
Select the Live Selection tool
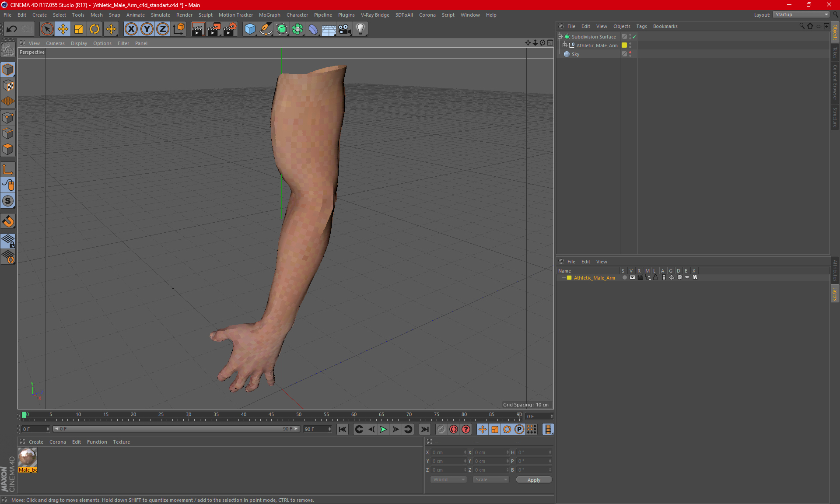(47, 29)
